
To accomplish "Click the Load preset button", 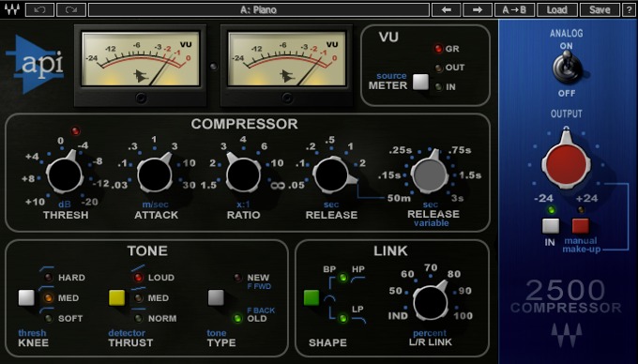I will [557, 9].
